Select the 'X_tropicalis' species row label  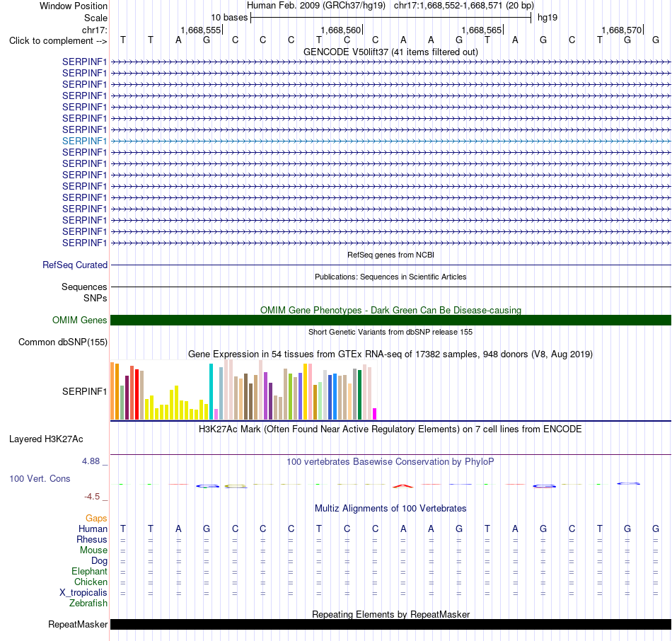[x=83, y=593]
